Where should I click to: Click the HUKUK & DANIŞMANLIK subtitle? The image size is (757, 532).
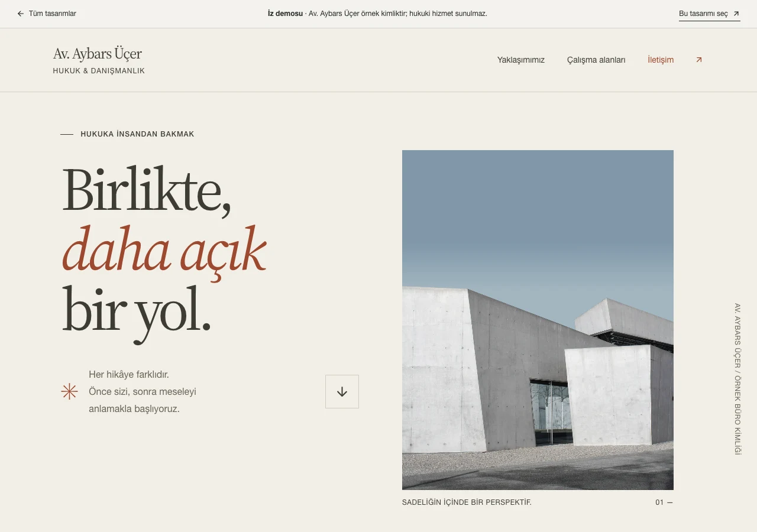(99, 71)
